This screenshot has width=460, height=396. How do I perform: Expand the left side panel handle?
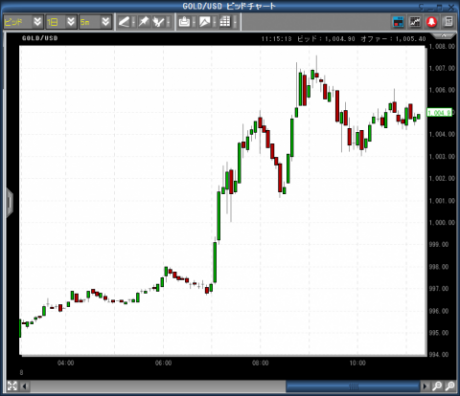(9, 202)
